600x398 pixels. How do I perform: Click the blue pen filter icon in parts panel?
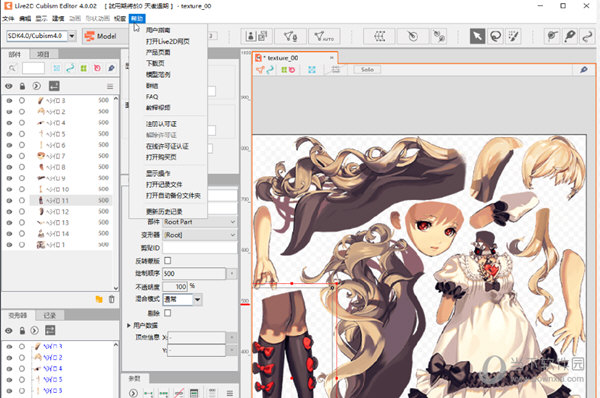pyautogui.click(x=111, y=68)
